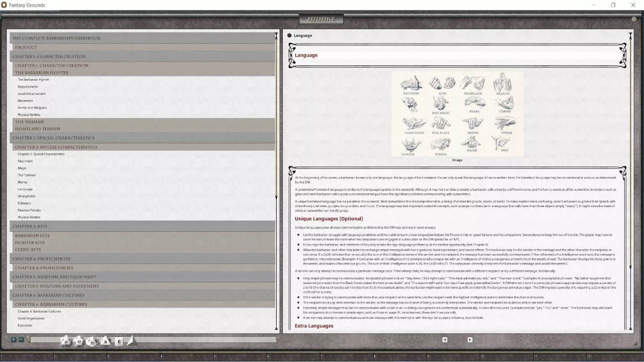
Task: Go to the previous reference page
Action: click(445, 339)
